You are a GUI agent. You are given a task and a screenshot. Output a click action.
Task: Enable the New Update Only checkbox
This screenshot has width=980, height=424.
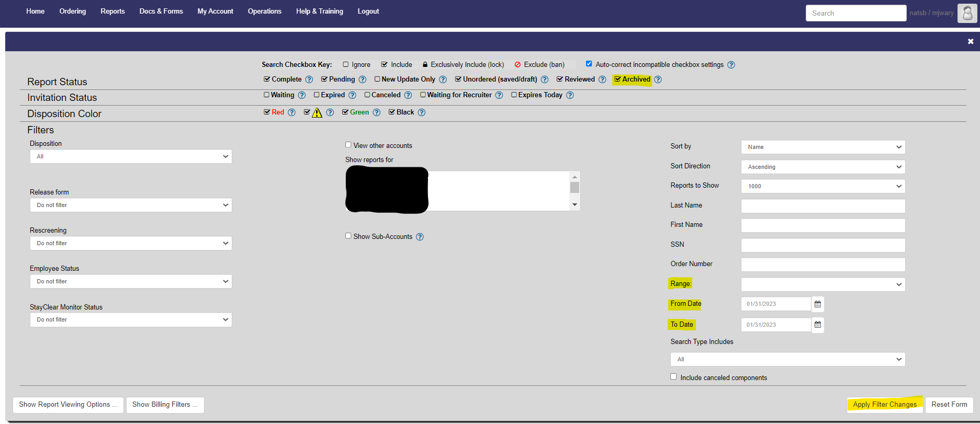point(377,79)
